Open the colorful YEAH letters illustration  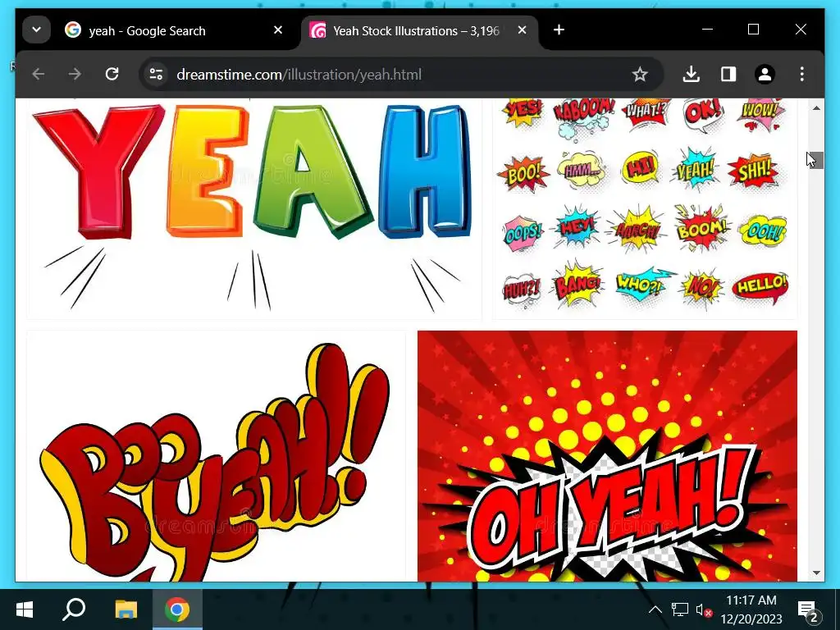254,209
